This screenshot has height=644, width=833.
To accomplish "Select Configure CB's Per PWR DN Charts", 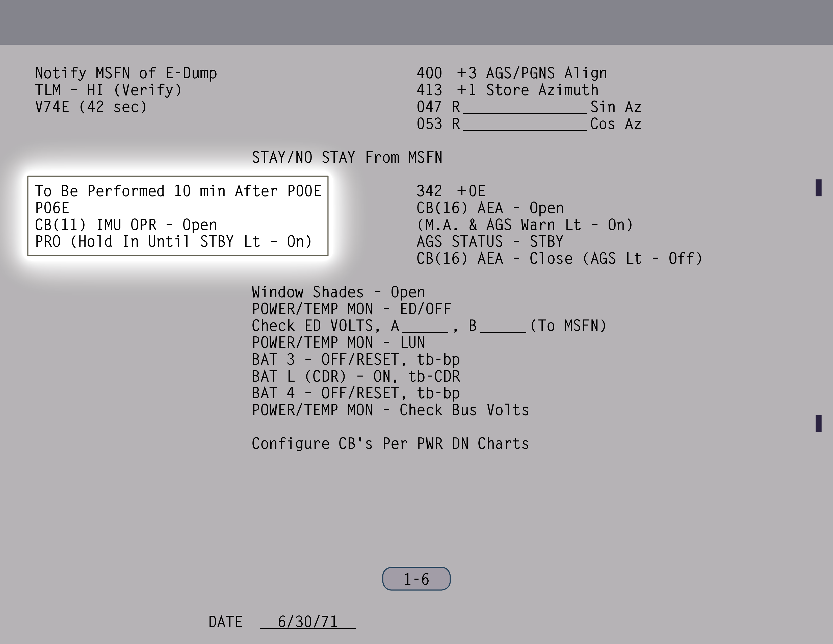I will click(390, 444).
